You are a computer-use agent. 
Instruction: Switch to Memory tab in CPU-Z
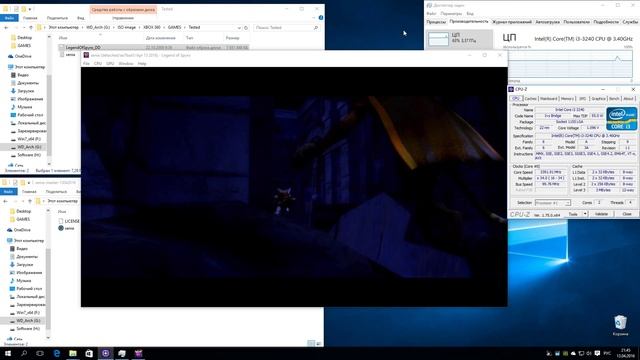click(567, 99)
